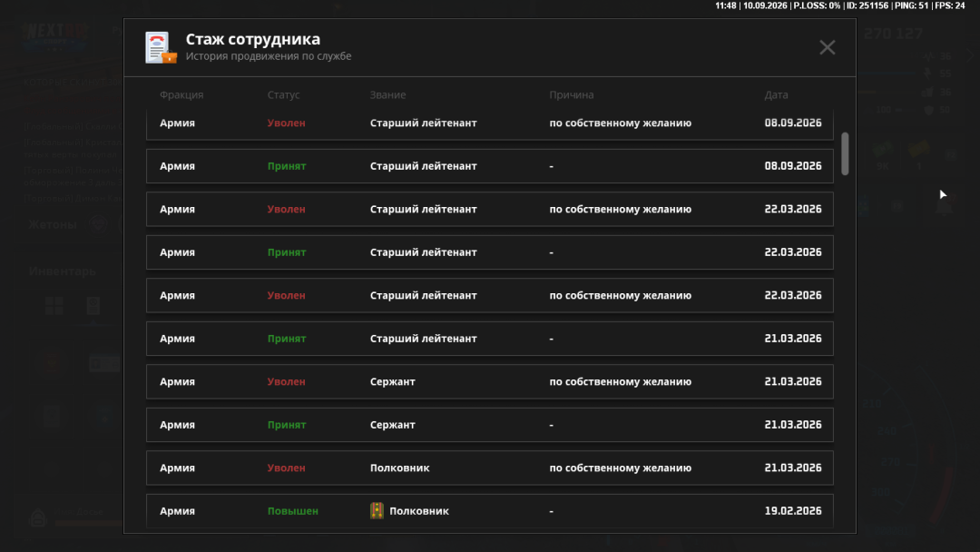Click dismissal reason in the Сержант row
Image resolution: width=980 pixels, height=552 pixels.
pos(620,382)
